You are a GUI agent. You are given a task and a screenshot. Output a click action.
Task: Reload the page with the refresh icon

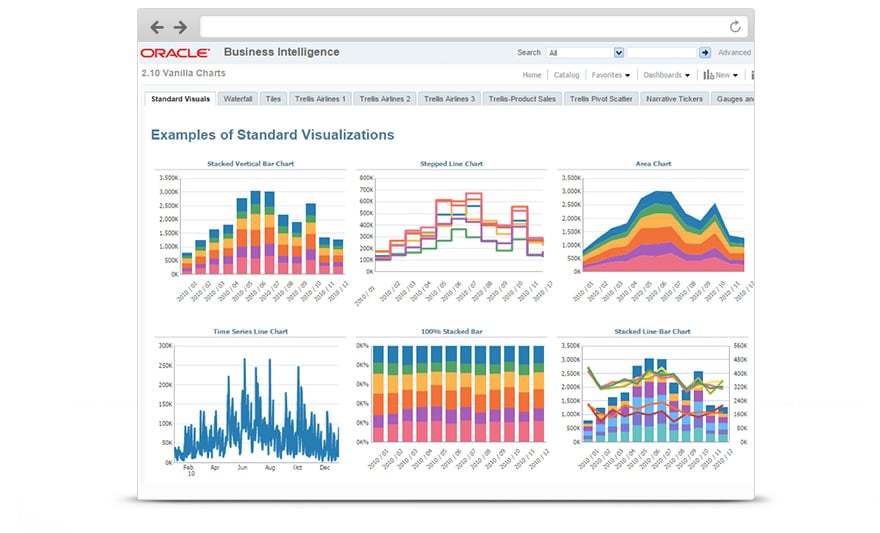click(x=736, y=27)
